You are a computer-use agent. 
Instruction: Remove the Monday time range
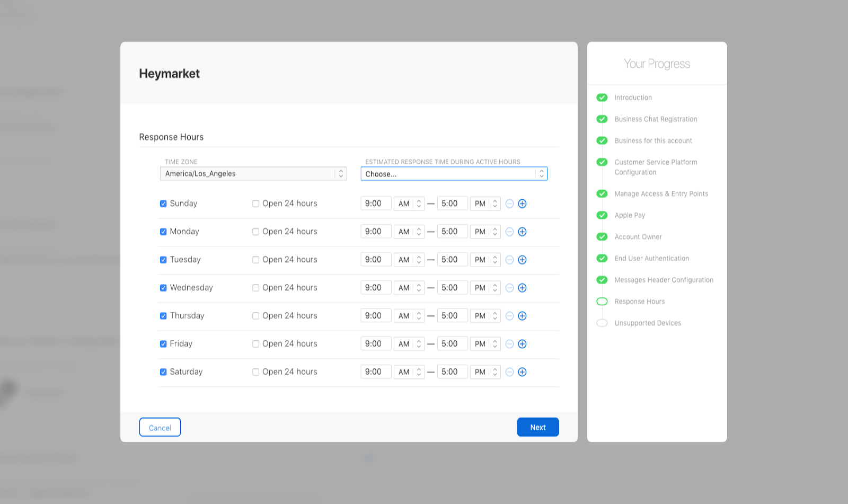point(509,232)
